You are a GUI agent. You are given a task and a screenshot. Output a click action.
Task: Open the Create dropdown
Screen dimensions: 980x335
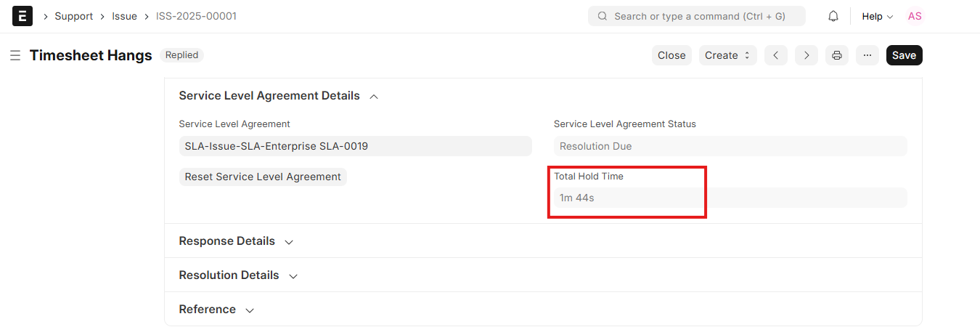728,55
